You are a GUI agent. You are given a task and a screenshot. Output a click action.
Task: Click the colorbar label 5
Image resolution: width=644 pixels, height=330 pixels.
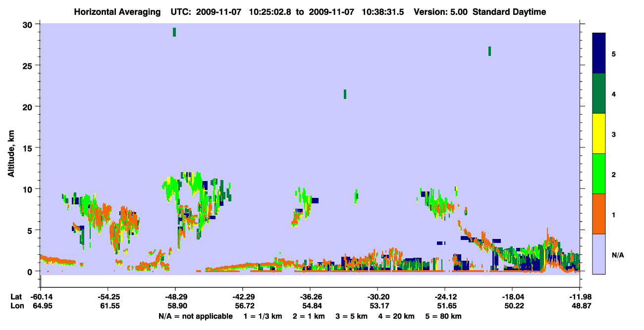614,53
